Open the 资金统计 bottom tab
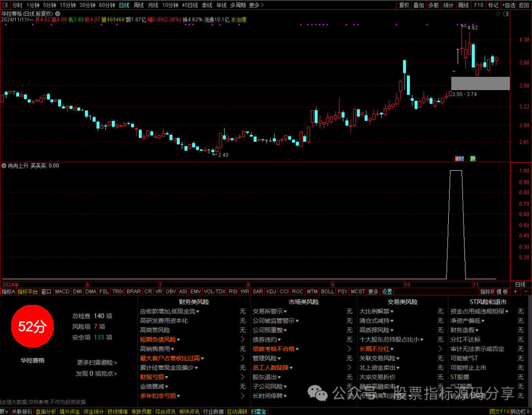 [94, 412]
